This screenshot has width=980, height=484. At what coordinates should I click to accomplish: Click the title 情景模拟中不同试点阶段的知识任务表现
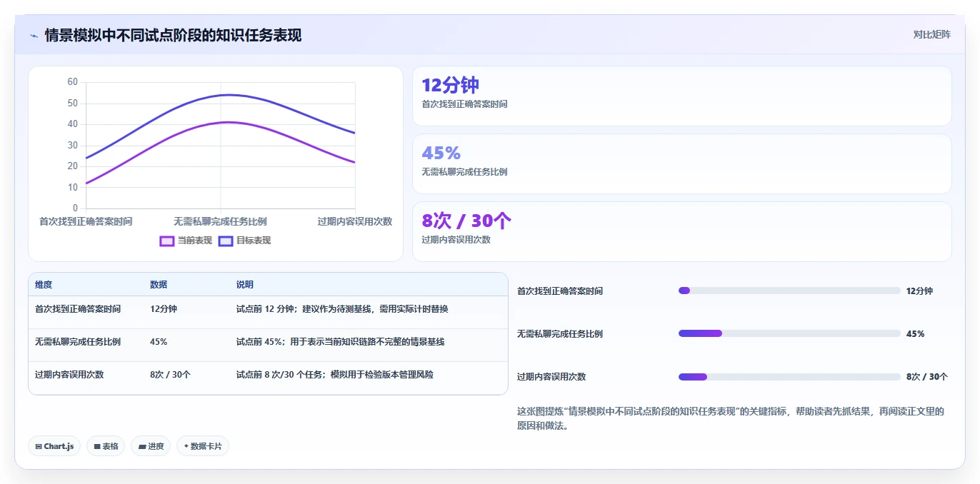click(173, 35)
